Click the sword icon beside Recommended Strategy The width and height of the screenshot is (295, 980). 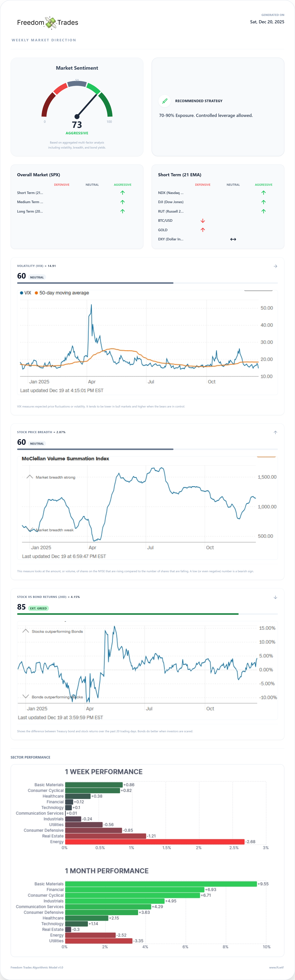(x=165, y=101)
